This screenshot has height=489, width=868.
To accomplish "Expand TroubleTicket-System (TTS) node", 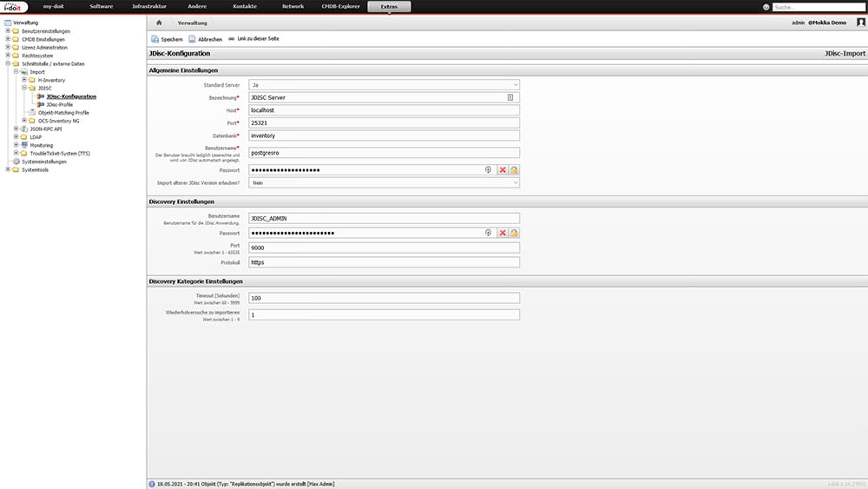I will click(x=16, y=153).
